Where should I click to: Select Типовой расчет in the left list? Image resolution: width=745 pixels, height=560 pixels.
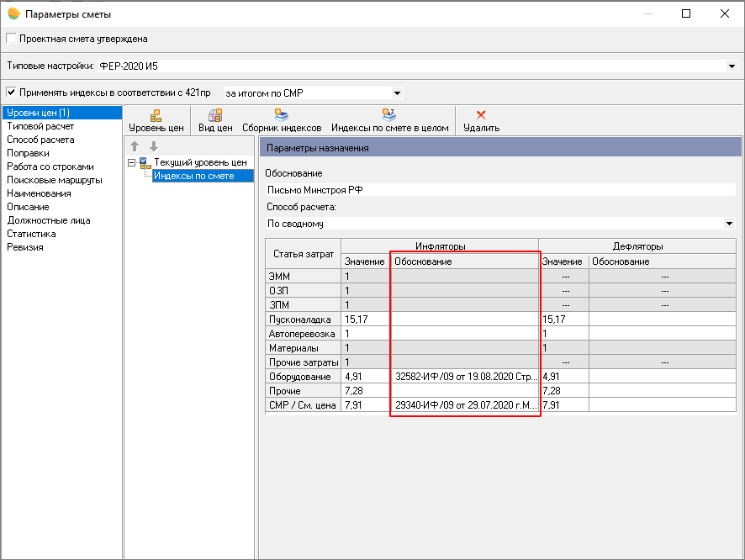click(40, 126)
